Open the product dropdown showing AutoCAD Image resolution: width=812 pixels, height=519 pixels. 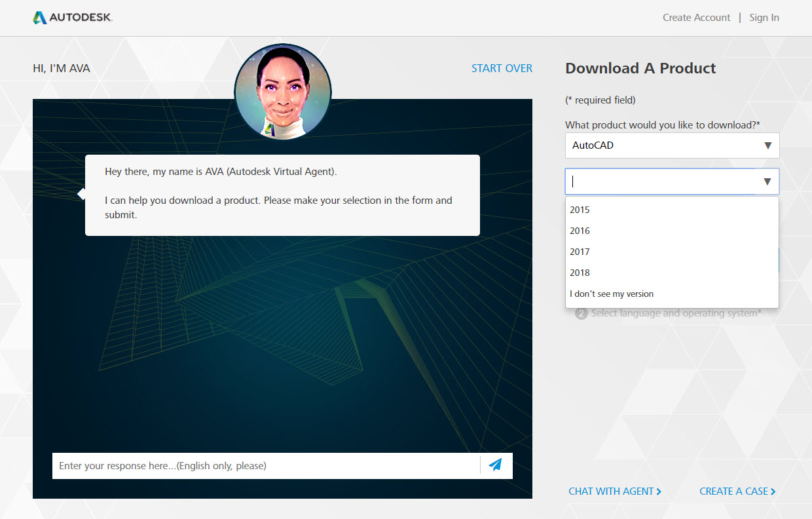(673, 145)
